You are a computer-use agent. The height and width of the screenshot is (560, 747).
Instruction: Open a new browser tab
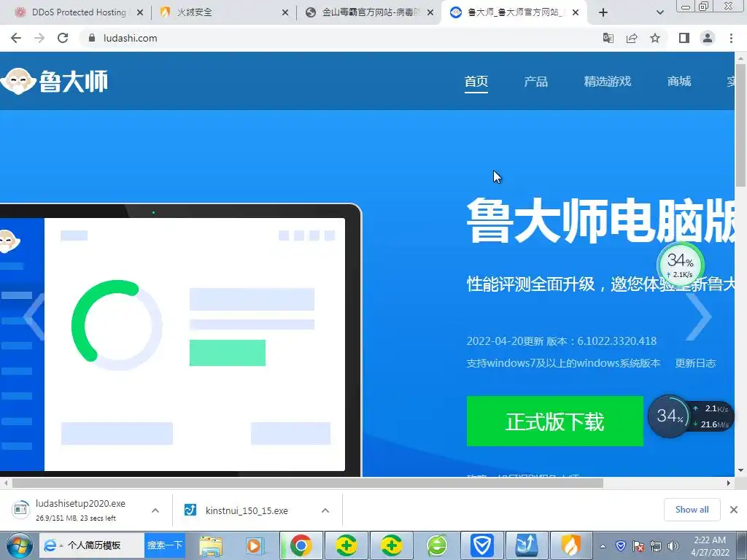click(603, 12)
